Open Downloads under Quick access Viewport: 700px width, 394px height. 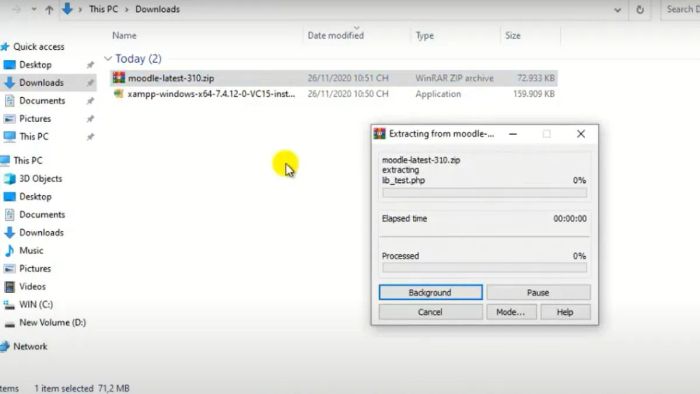point(41,83)
